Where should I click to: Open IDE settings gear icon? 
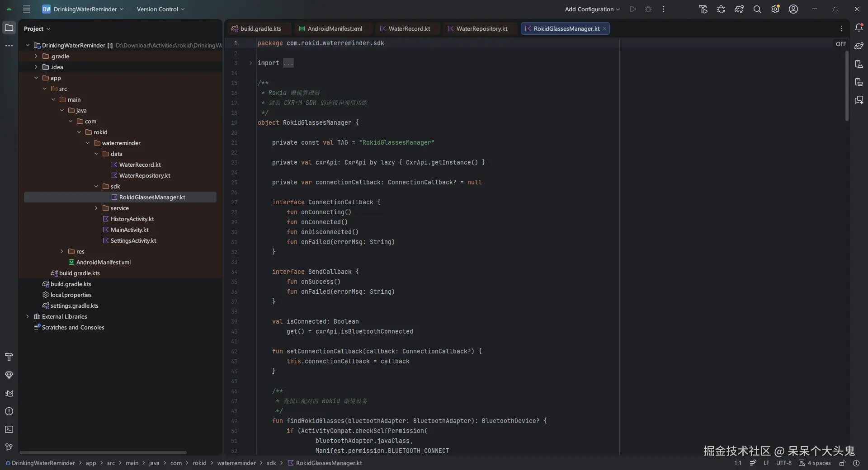tap(775, 9)
